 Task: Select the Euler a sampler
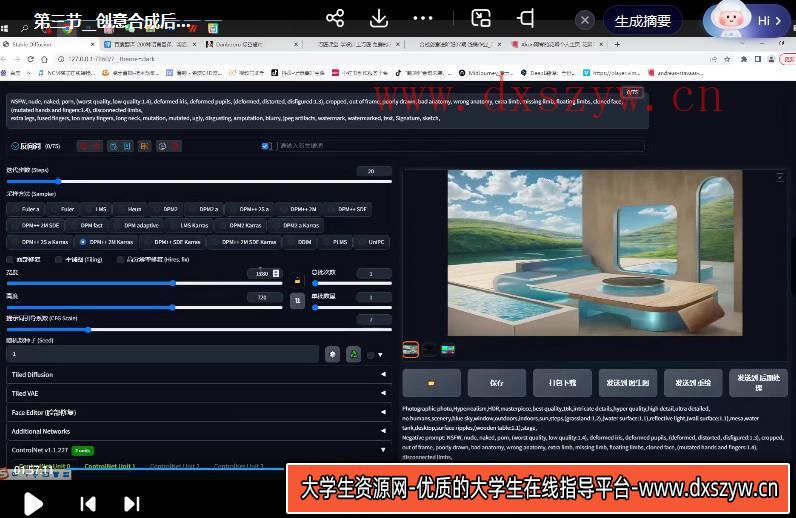click(x=26, y=209)
